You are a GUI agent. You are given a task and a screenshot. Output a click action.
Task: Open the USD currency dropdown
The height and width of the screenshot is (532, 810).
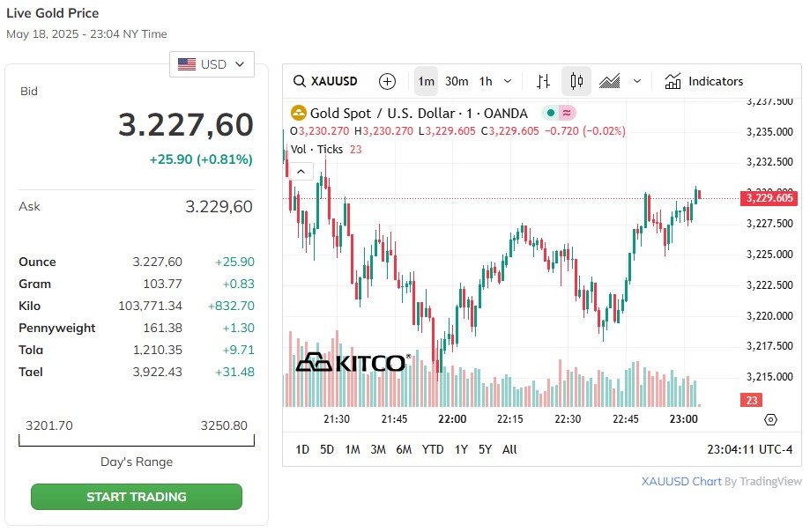click(212, 64)
